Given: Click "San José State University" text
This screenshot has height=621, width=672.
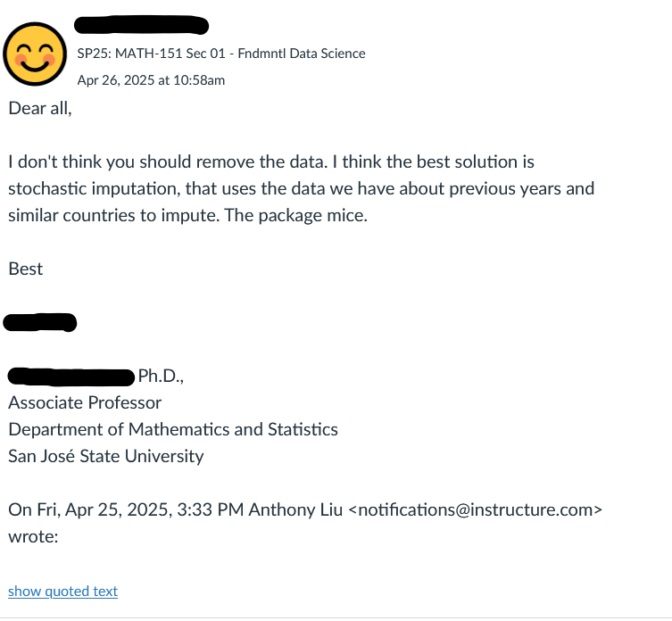Looking at the screenshot, I should [106, 456].
